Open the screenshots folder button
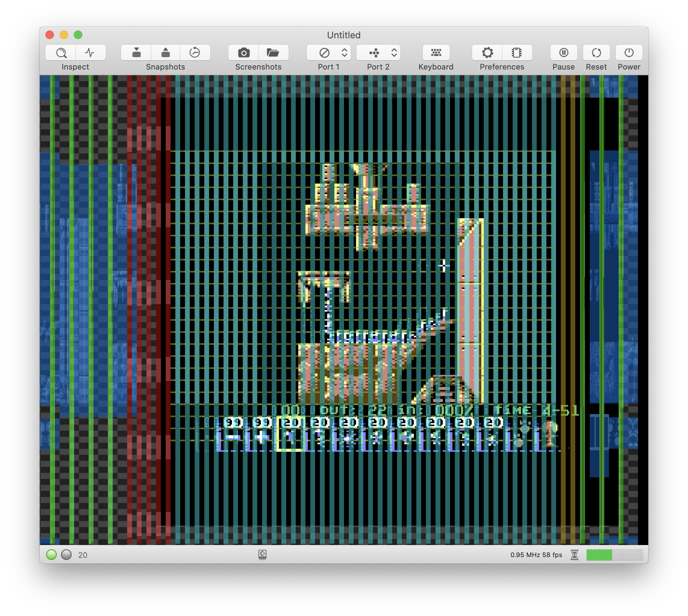This screenshot has height=616, width=688. 273,53
